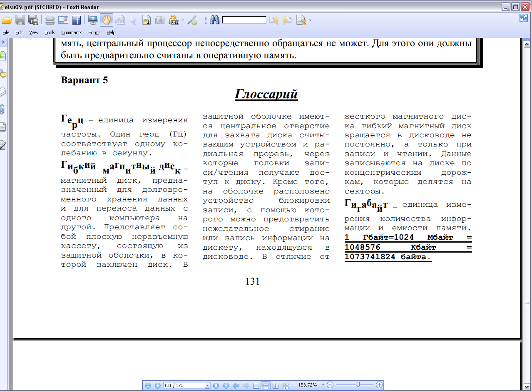Viewport: 532px width, 392px height.
Task: Open the Comments menu
Action: (72, 32)
